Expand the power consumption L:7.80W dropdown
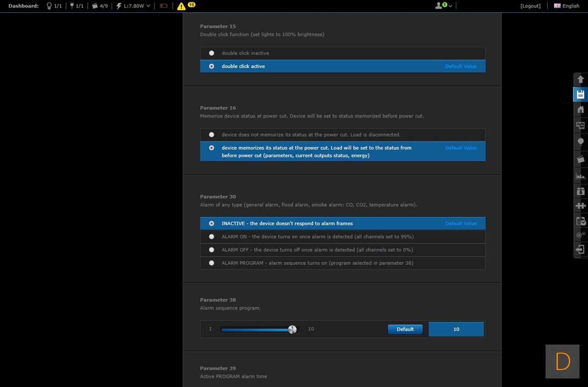Image resolution: width=588 pixels, height=387 pixels. pyautogui.click(x=133, y=6)
